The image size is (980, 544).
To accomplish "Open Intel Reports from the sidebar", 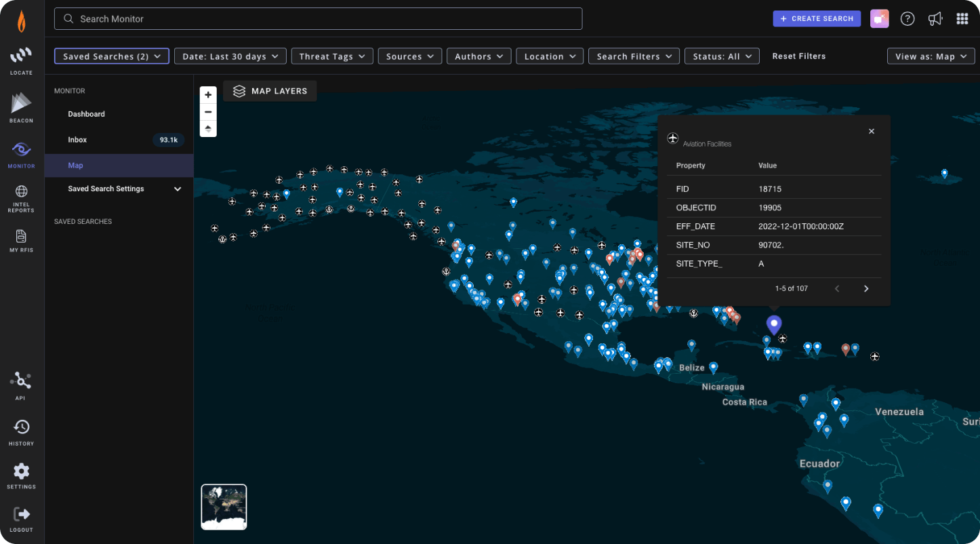I will (20, 199).
